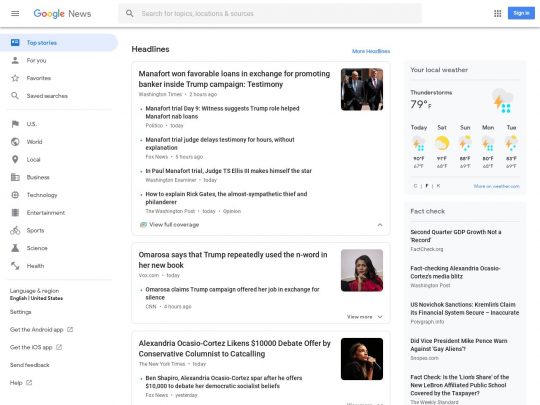Open Judge TS Ellis III makes himself star article
The image size is (540, 405).
pyautogui.click(x=229, y=171)
